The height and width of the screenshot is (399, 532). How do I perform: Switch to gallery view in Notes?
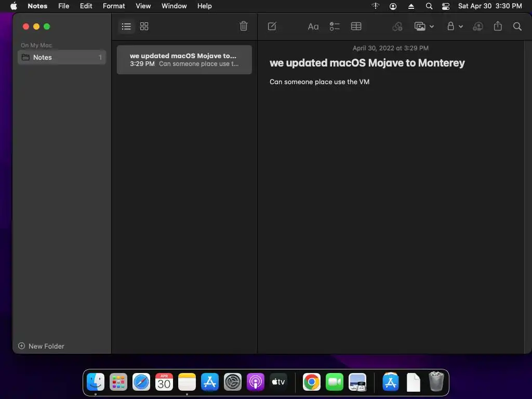click(144, 26)
